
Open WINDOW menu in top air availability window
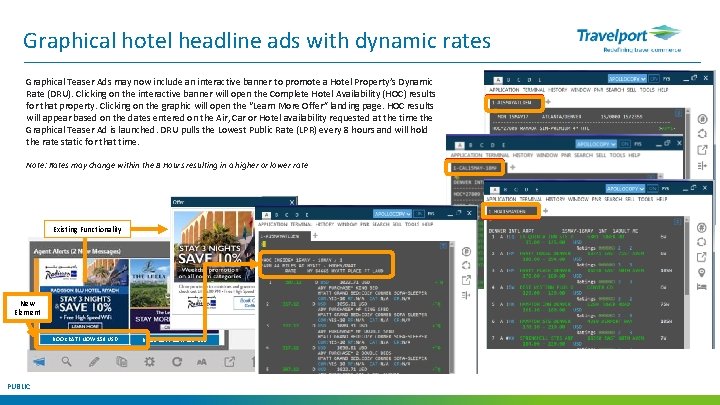point(580,90)
